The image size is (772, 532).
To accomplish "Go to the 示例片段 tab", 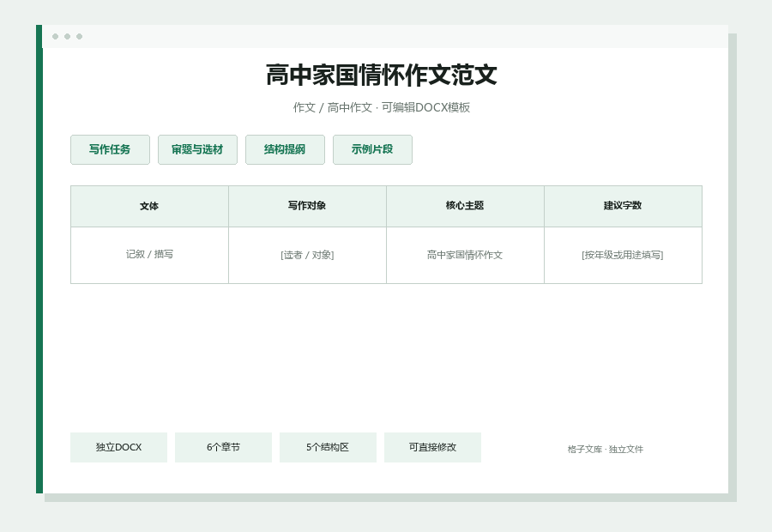I will click(372, 150).
